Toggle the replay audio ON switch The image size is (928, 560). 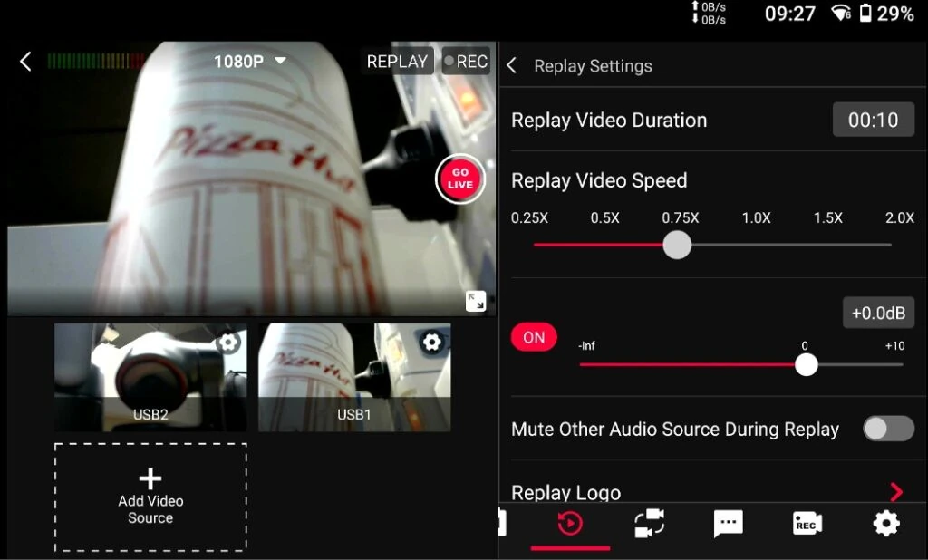pyautogui.click(x=534, y=337)
